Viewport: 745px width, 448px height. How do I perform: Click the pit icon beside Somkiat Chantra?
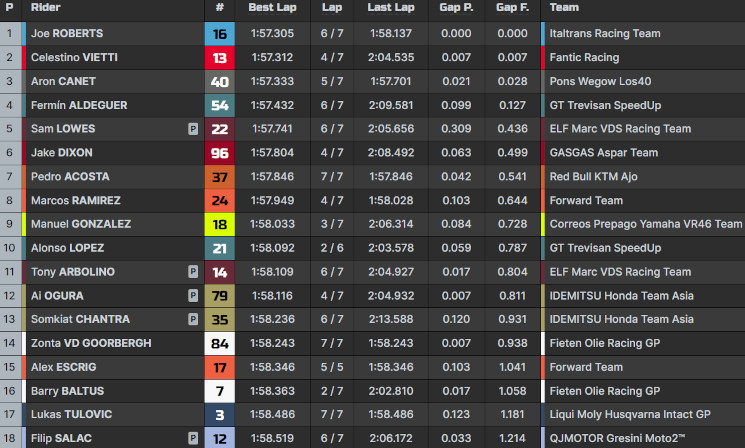(192, 320)
